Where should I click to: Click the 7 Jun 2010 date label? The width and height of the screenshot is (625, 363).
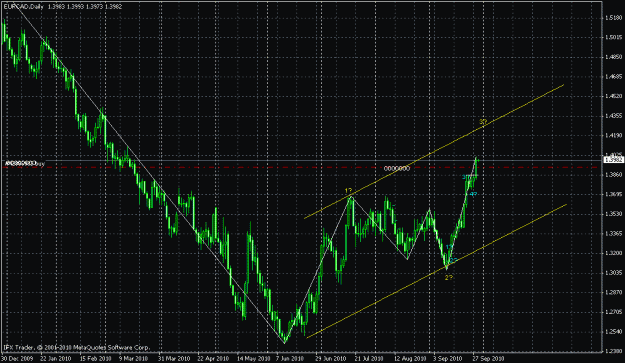[290, 358]
